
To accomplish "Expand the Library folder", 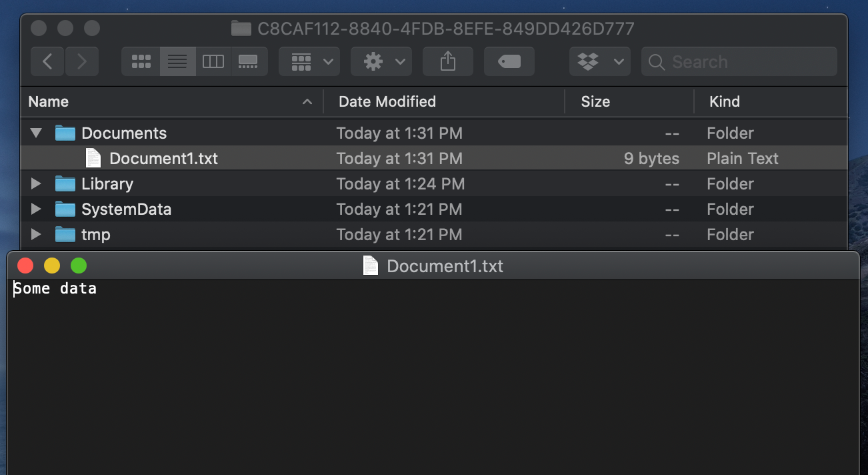I will pyautogui.click(x=35, y=183).
